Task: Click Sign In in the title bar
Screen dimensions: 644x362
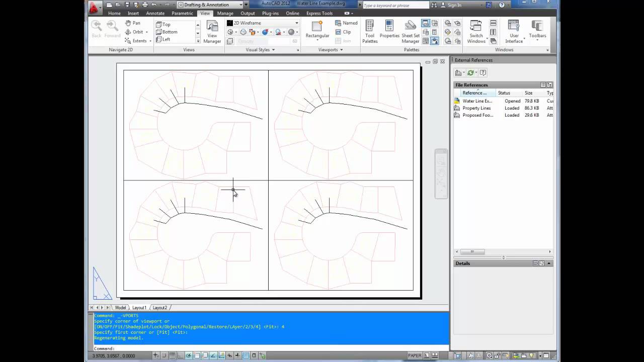Action: 454,5
